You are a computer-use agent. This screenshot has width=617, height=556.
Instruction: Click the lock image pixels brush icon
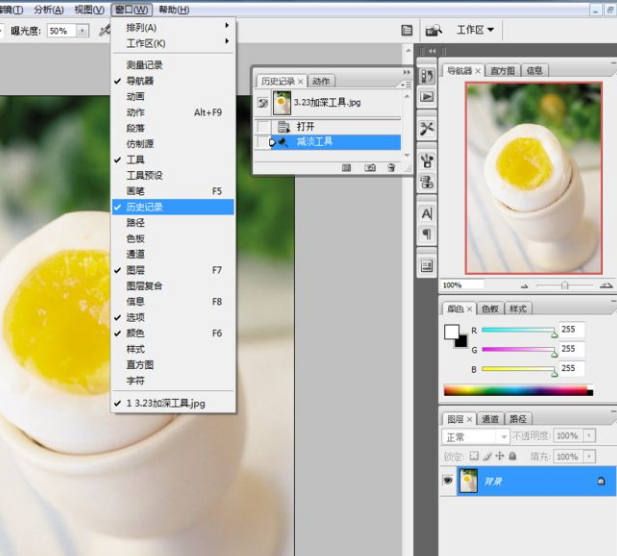pos(487,456)
